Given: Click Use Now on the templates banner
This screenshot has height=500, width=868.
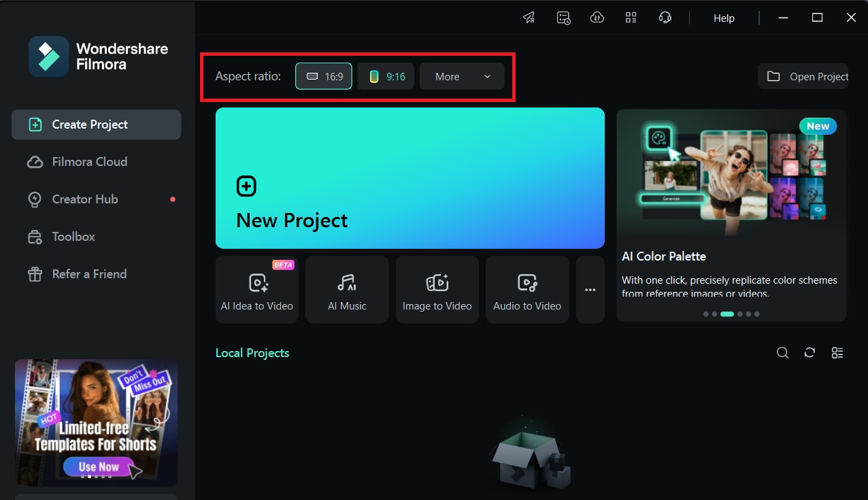Looking at the screenshot, I should point(99,467).
